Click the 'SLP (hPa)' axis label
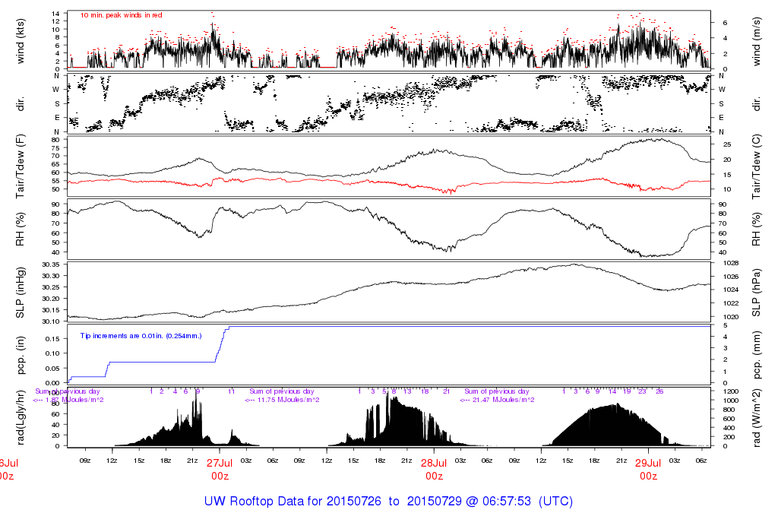Viewport: 778px width, 532px height. coord(756,293)
